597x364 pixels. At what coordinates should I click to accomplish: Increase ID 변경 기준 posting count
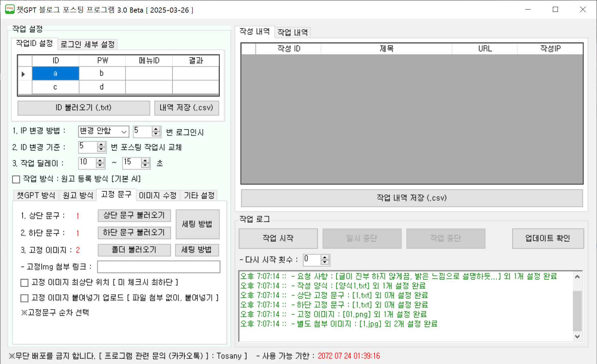click(x=101, y=145)
